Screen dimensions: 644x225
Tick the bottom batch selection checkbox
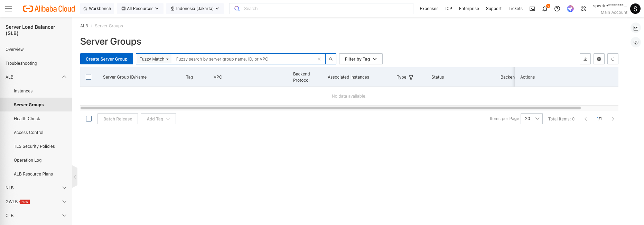point(89,119)
